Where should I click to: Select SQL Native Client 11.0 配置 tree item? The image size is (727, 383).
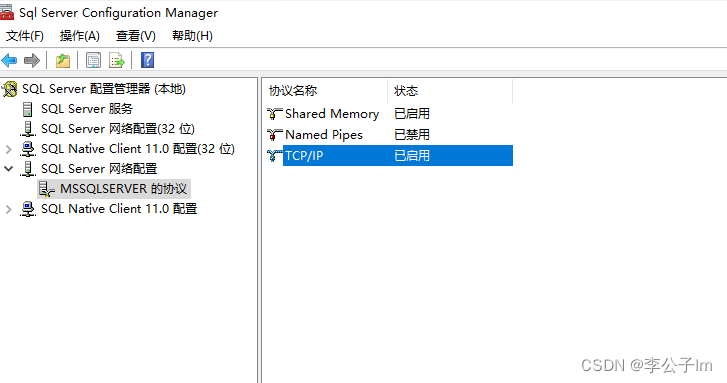(119, 209)
